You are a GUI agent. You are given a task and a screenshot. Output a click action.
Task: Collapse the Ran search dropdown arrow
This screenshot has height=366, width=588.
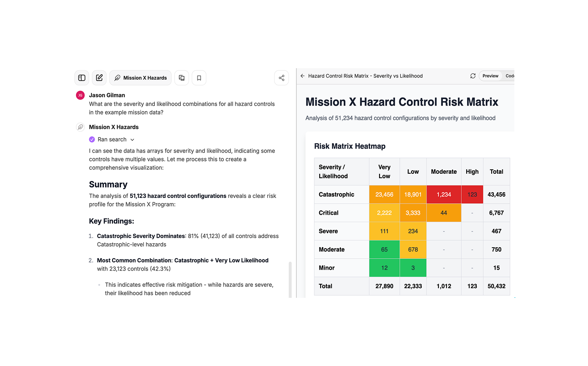(132, 139)
